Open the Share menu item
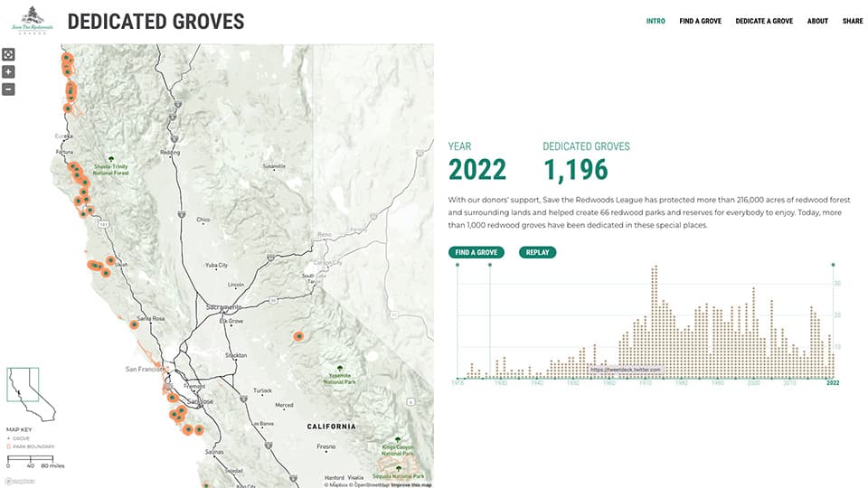 [853, 21]
